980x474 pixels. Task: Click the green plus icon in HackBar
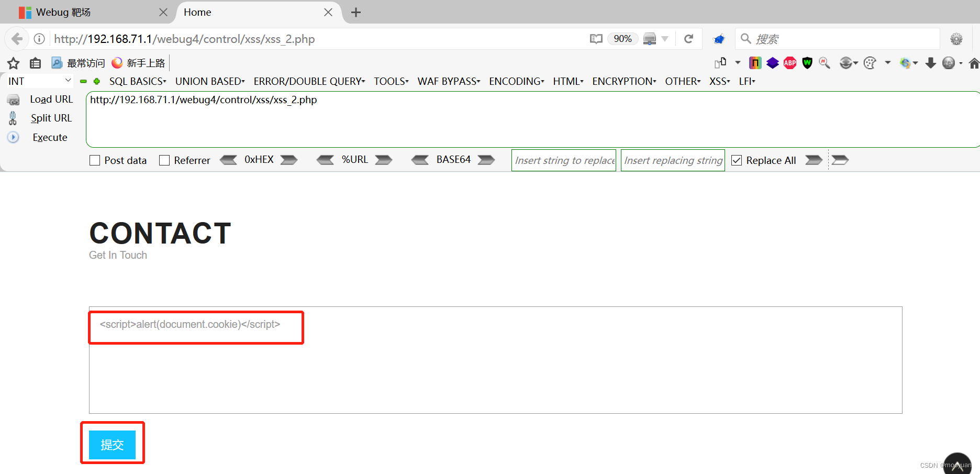(97, 81)
